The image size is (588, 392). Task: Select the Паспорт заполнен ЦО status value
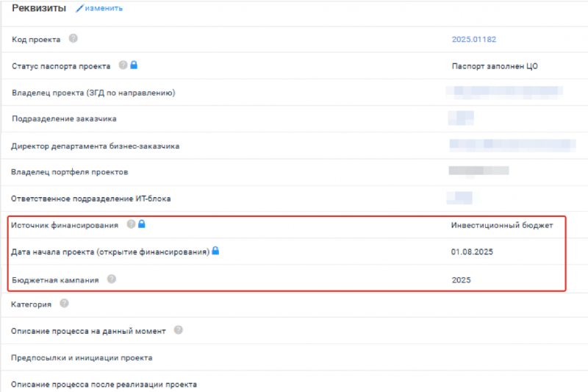coord(495,66)
